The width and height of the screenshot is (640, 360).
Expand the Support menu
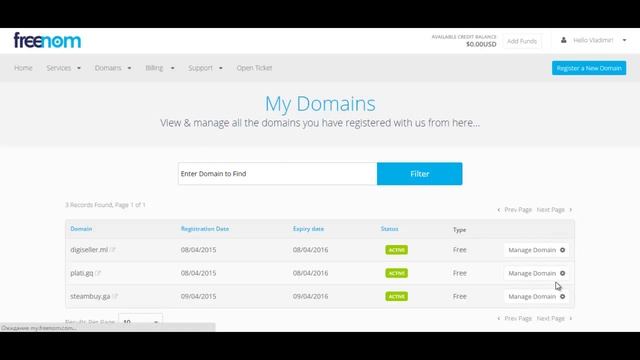[x=205, y=68]
